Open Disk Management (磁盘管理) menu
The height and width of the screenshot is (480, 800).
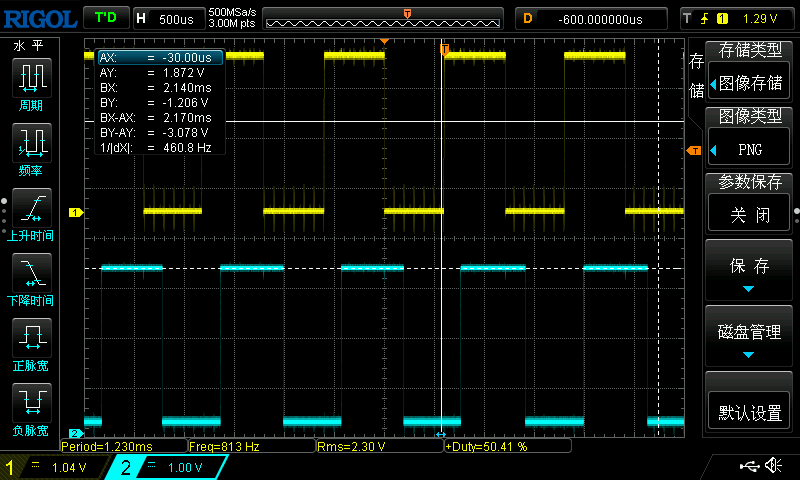[749, 336]
